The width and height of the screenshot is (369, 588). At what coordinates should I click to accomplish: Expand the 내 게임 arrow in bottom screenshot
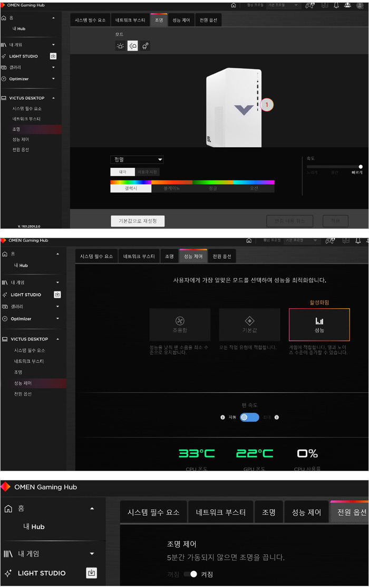tap(92, 554)
